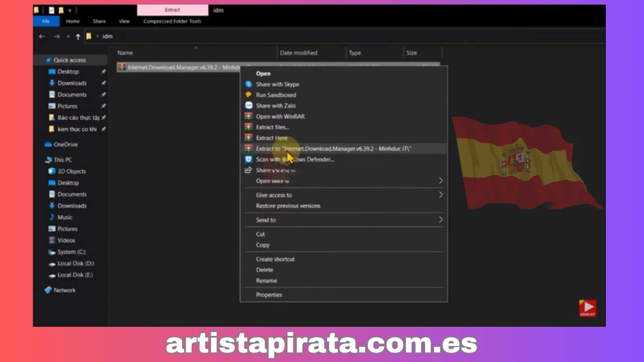
Task: Choose Copy in the context menu
Action: 263,245
